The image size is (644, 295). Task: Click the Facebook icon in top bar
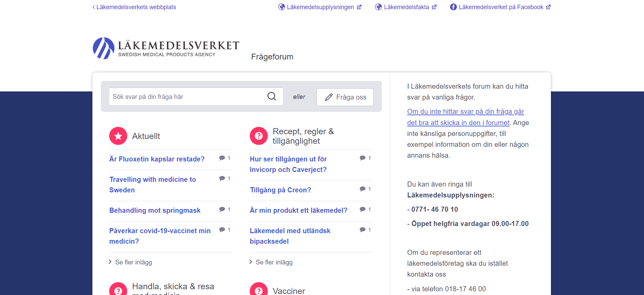[x=453, y=7]
